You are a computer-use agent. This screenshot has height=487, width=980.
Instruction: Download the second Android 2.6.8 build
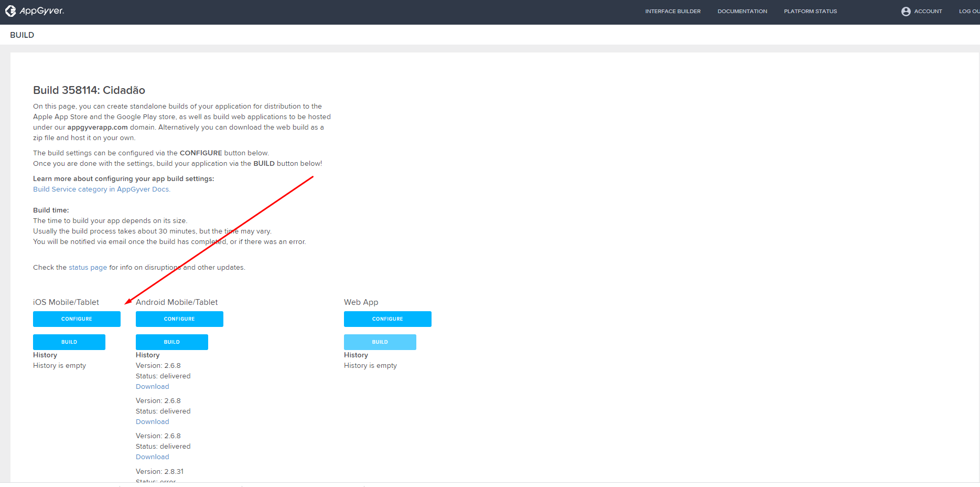point(153,422)
